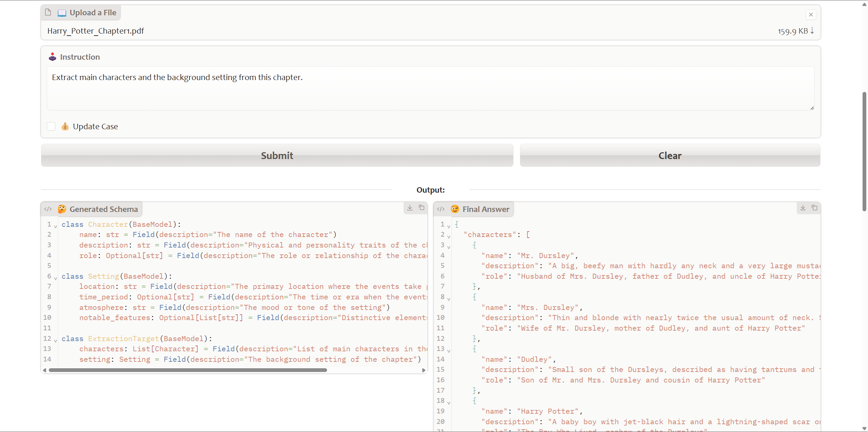
Task: Download the Final Answer JSON
Action: pos(803,208)
